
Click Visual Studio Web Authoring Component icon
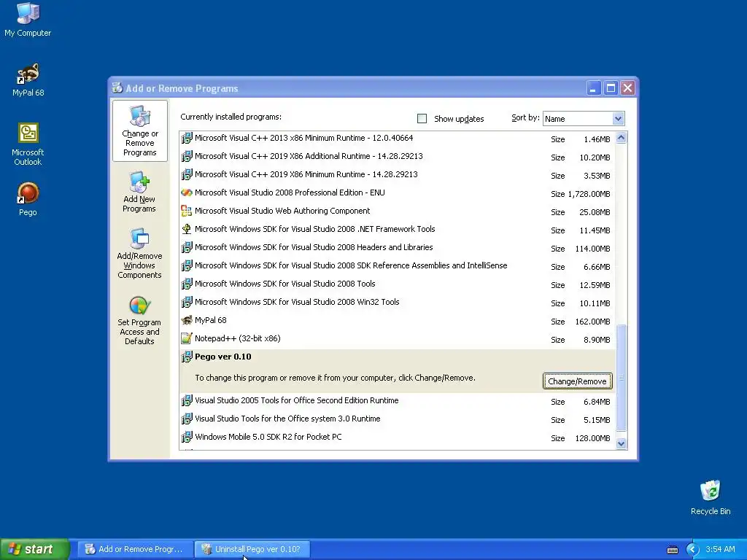point(187,211)
